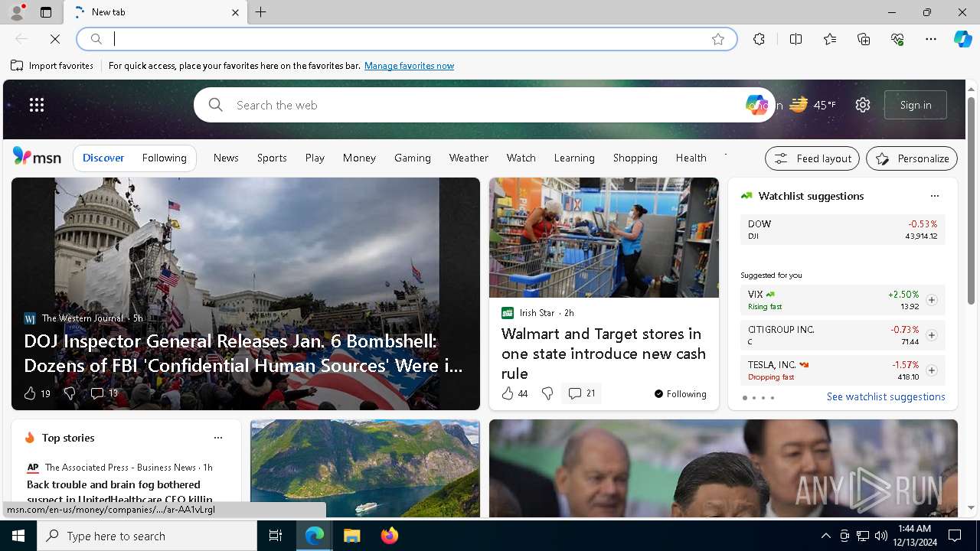Stop loading the page

point(55,38)
